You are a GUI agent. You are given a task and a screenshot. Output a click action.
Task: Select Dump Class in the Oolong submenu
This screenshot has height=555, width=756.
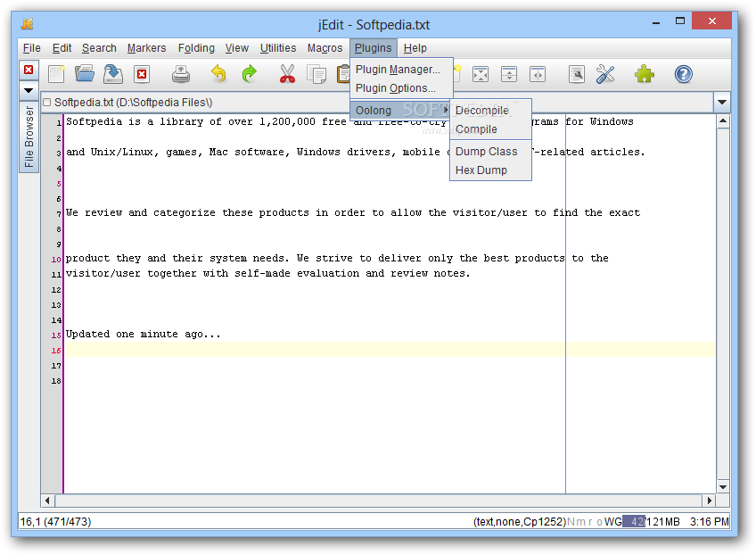tap(490, 152)
